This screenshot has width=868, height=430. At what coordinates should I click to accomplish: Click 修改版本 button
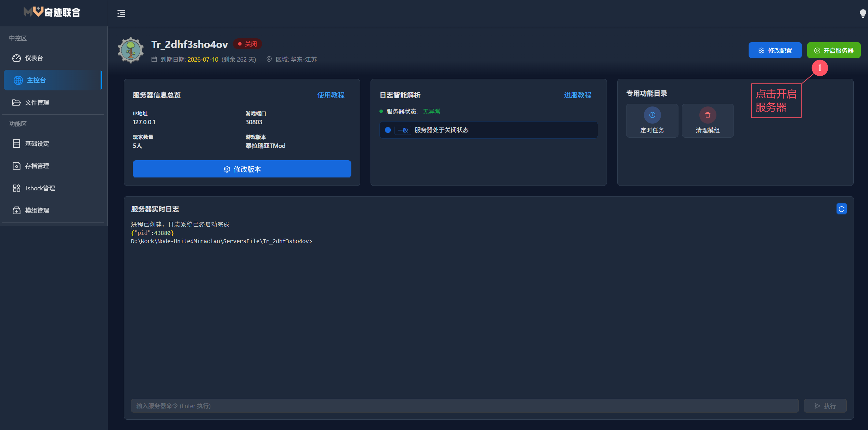point(242,169)
